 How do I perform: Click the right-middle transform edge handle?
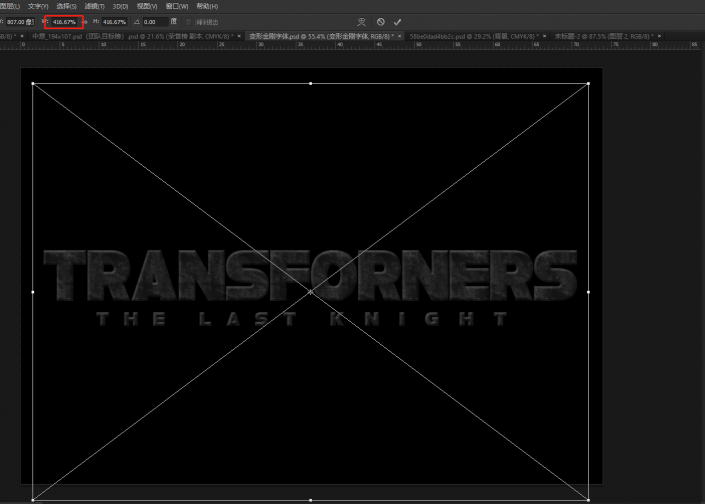coord(589,292)
